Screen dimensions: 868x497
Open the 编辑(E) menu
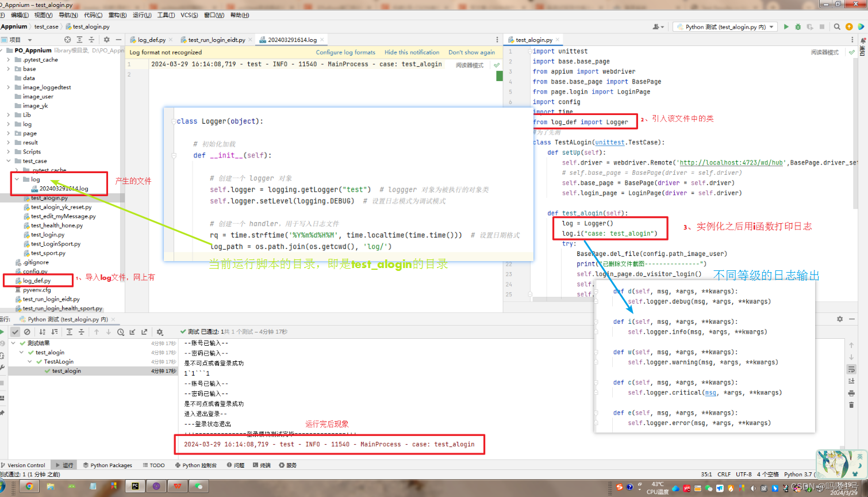coord(20,15)
